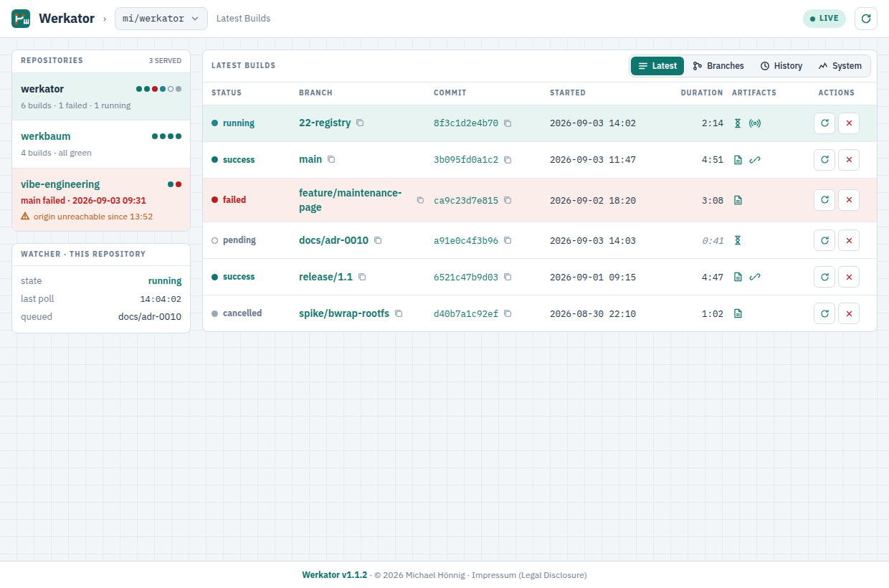Copy the 22-registry branch name
The width and height of the screenshot is (889, 588).
coord(360,123)
